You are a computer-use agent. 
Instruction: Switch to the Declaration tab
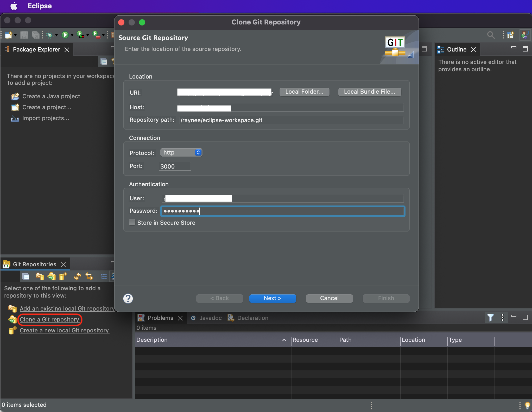coord(252,318)
